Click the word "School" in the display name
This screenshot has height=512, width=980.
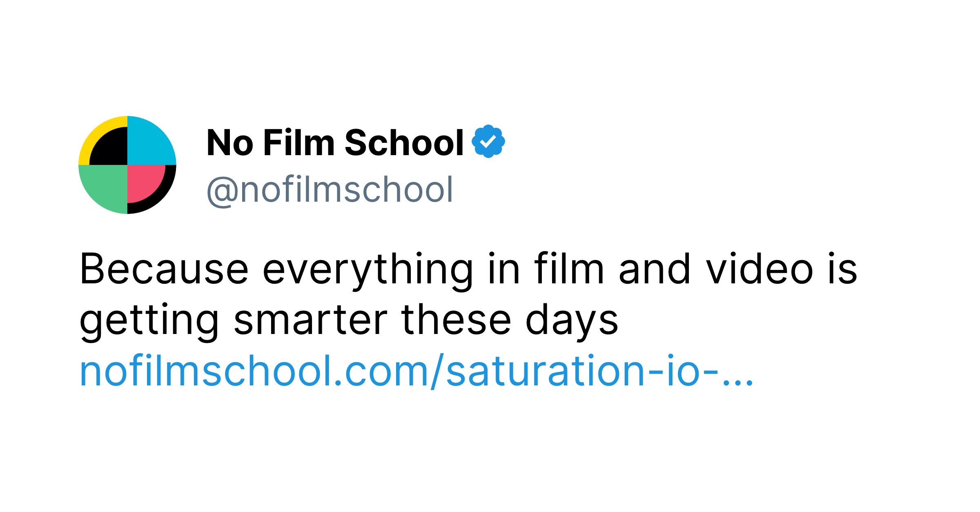(404, 143)
